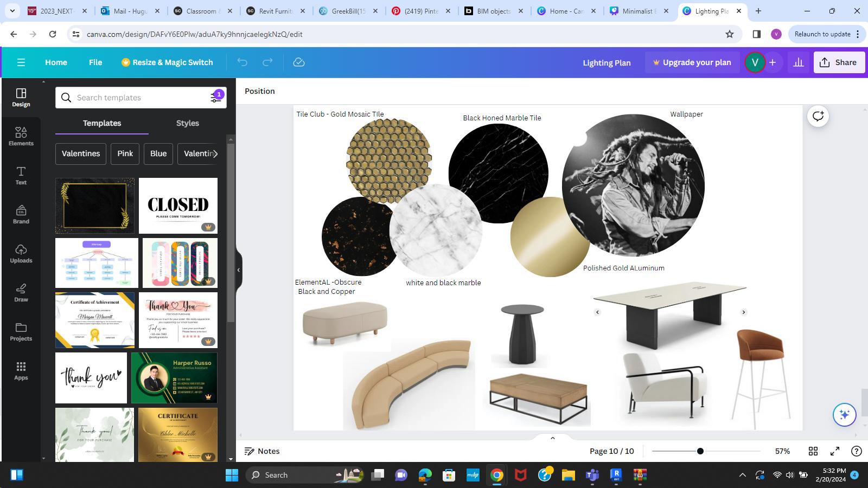Choose the Certificate of Achievement template
Viewport: 868px width, 488px height.
pyautogui.click(x=95, y=320)
